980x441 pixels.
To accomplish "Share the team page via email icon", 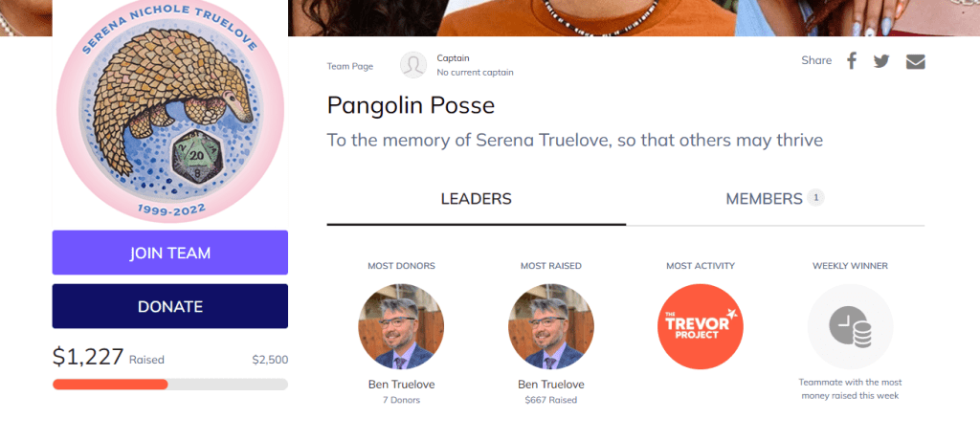I will tap(915, 61).
